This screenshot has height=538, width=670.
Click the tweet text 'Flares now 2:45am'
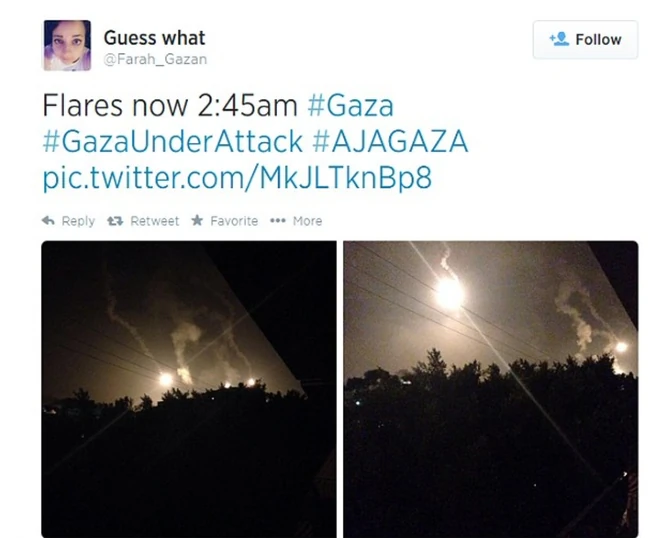[170, 106]
